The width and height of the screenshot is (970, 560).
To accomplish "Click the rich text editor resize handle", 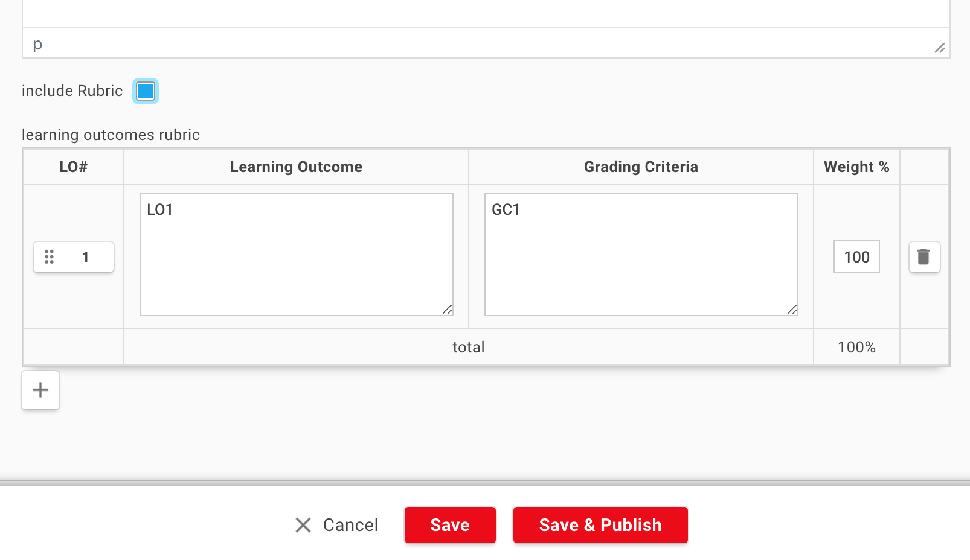I will coord(940,48).
